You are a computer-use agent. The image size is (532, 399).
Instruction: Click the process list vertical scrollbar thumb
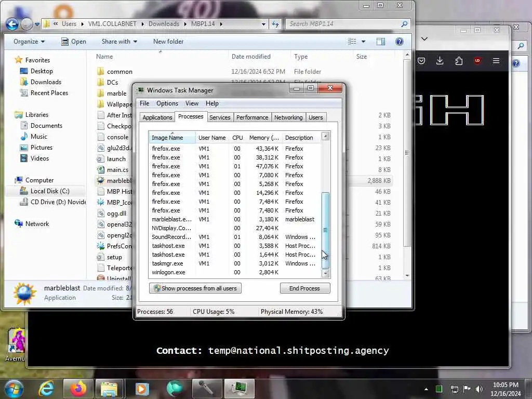pyautogui.click(x=325, y=230)
